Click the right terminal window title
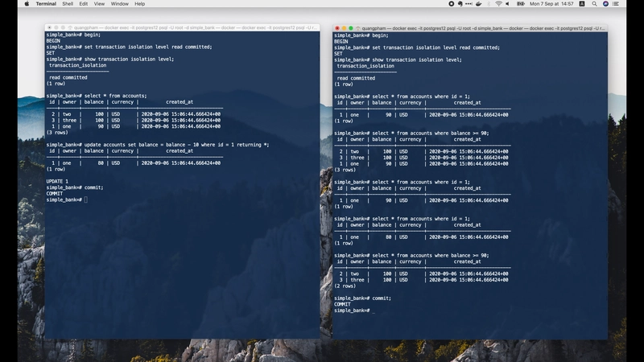 (x=483, y=28)
